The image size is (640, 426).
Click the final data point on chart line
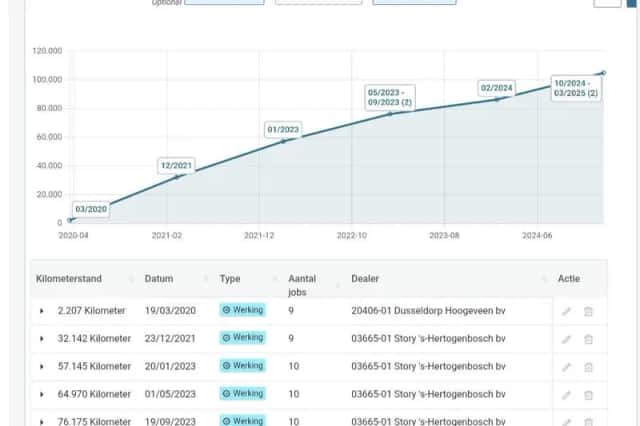coord(603,73)
